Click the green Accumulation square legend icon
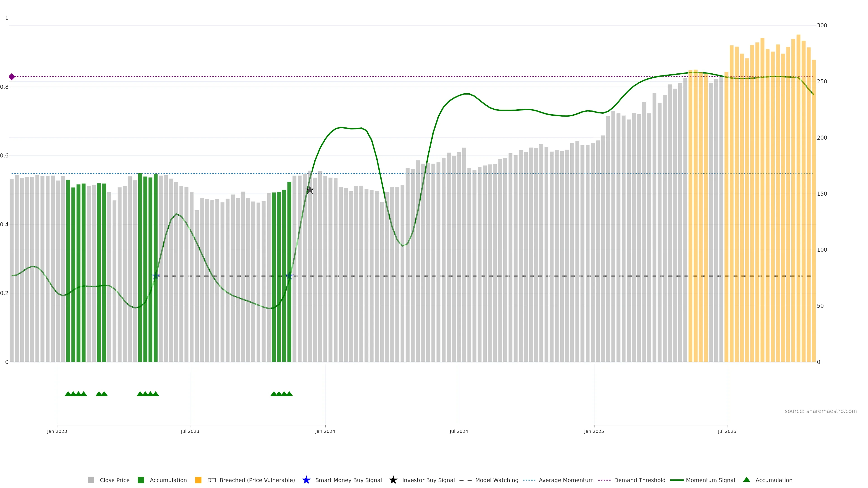 click(141, 480)
